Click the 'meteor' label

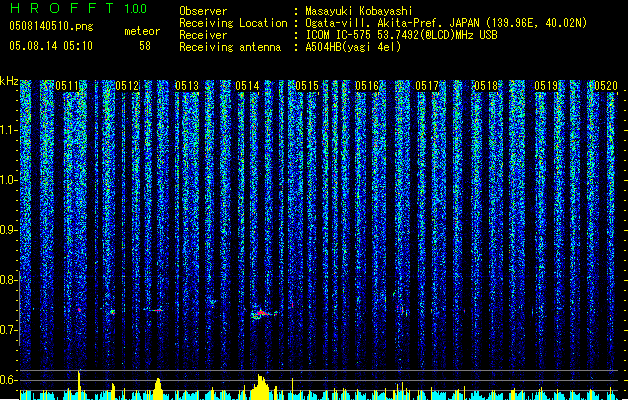pyautogui.click(x=142, y=31)
